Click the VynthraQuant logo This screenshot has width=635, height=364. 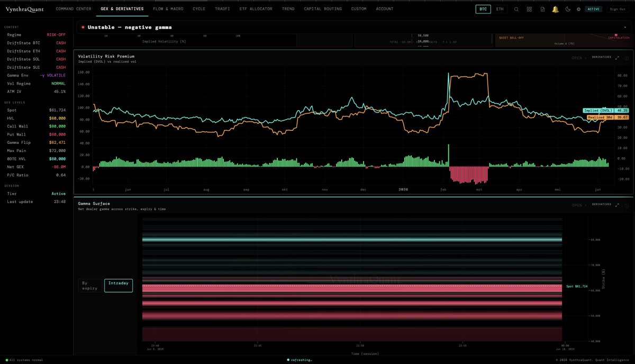[24, 9]
